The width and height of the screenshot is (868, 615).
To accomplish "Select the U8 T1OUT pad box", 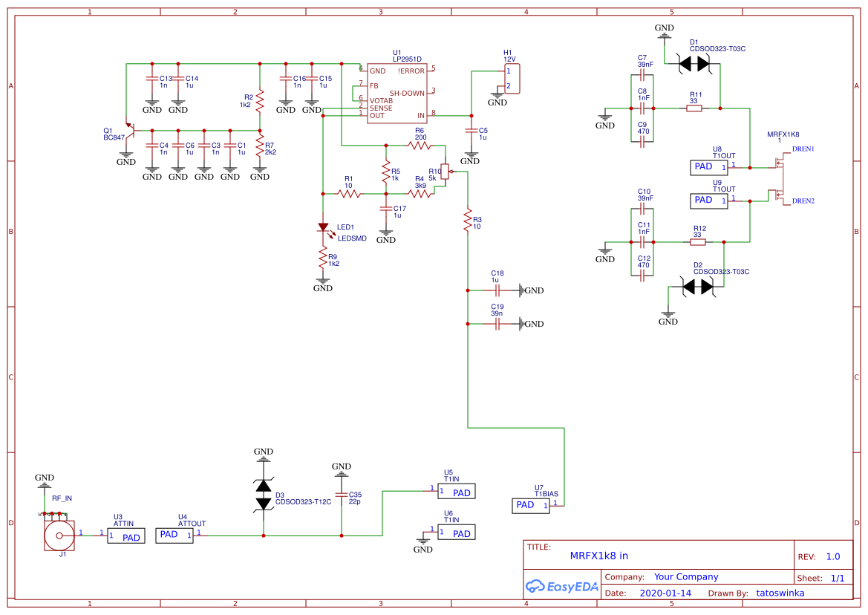I will [x=709, y=168].
